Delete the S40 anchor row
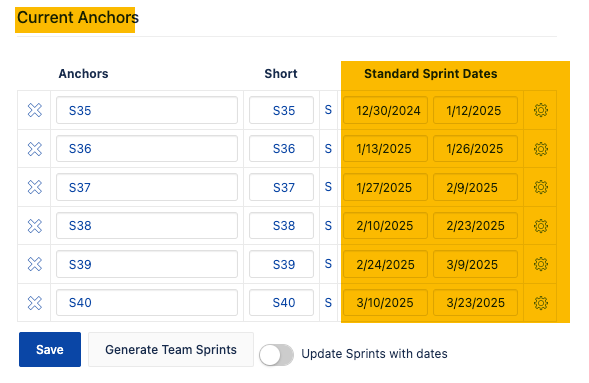The width and height of the screenshot is (589, 383). point(35,303)
